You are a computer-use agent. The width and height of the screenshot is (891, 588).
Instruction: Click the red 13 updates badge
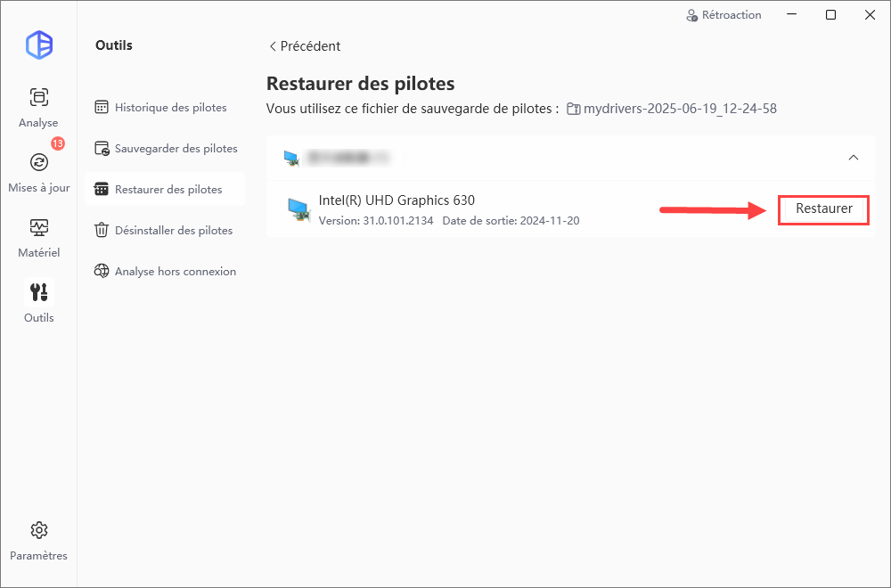58,143
